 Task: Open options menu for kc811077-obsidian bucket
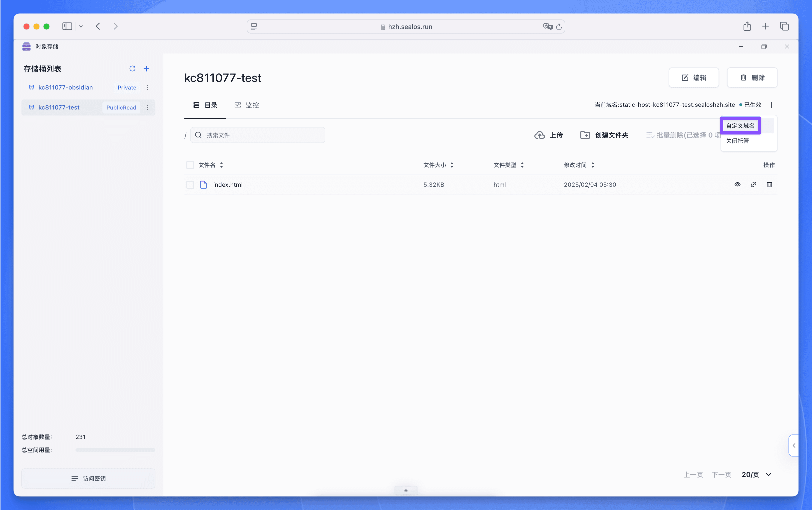coord(147,88)
